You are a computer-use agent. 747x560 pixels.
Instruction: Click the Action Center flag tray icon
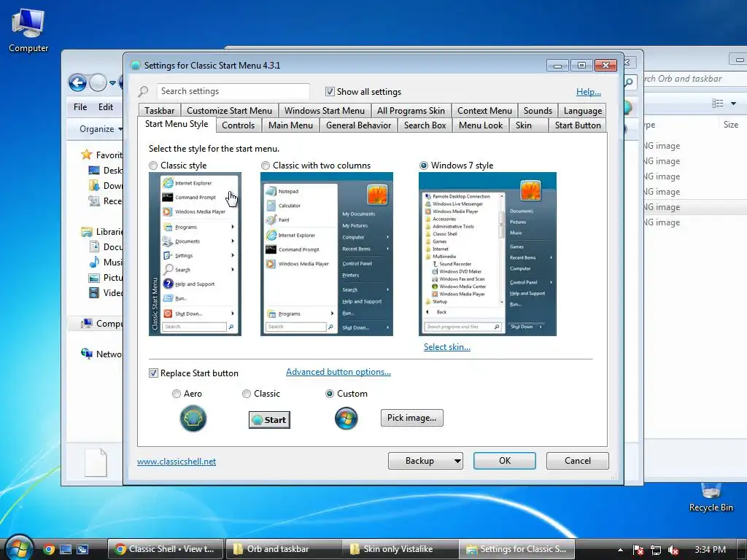point(638,550)
